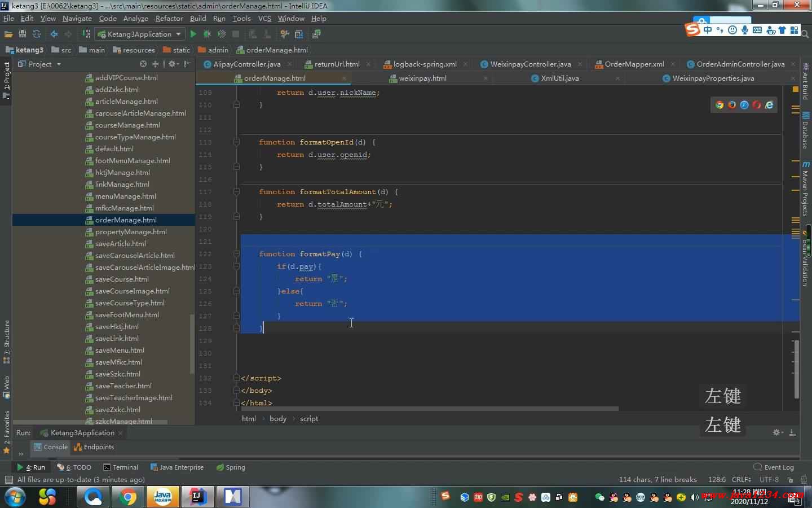
Task: Click Endpoints tab in Run panel
Action: pyautogui.click(x=94, y=447)
